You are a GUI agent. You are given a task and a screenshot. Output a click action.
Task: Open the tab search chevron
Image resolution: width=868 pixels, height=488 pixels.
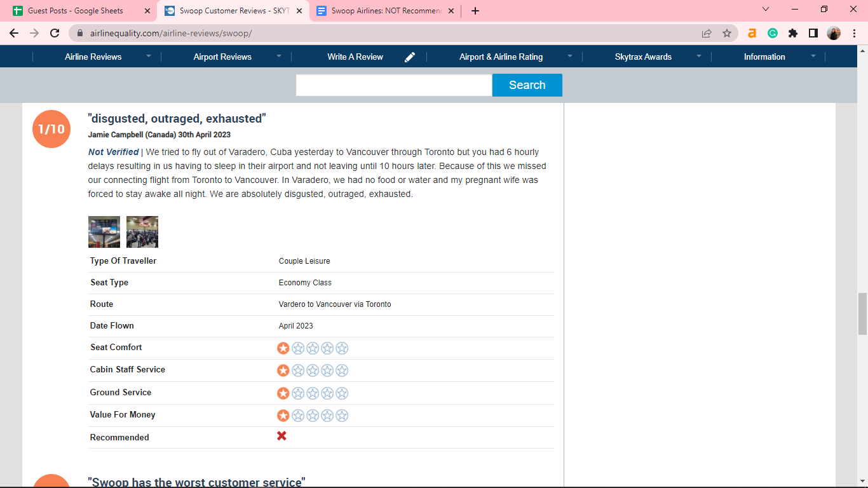coord(765,10)
